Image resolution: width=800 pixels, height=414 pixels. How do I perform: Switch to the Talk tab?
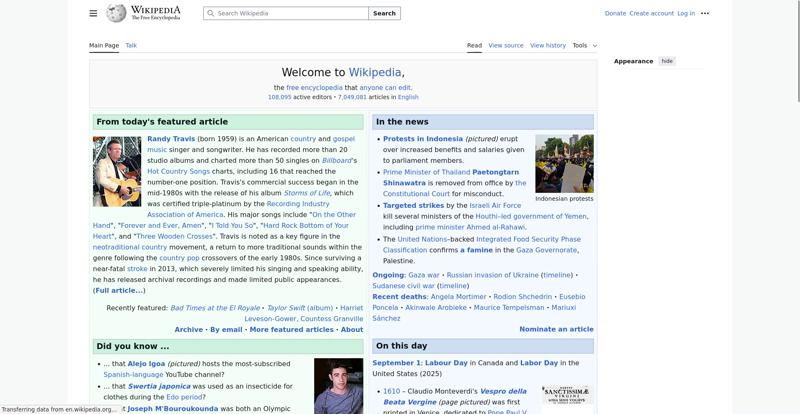131,45
